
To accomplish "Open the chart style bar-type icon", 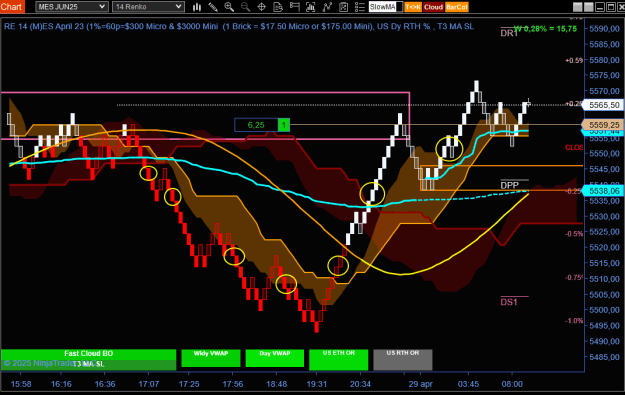I will (197, 7).
